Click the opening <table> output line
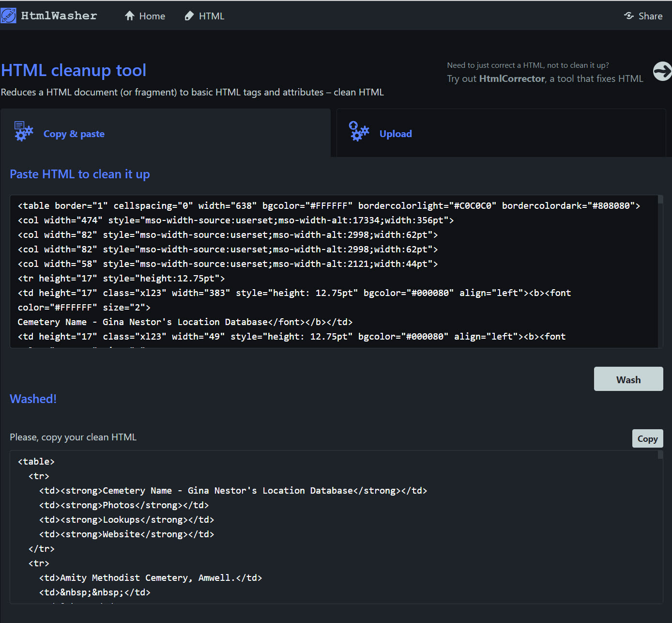 coord(36,461)
